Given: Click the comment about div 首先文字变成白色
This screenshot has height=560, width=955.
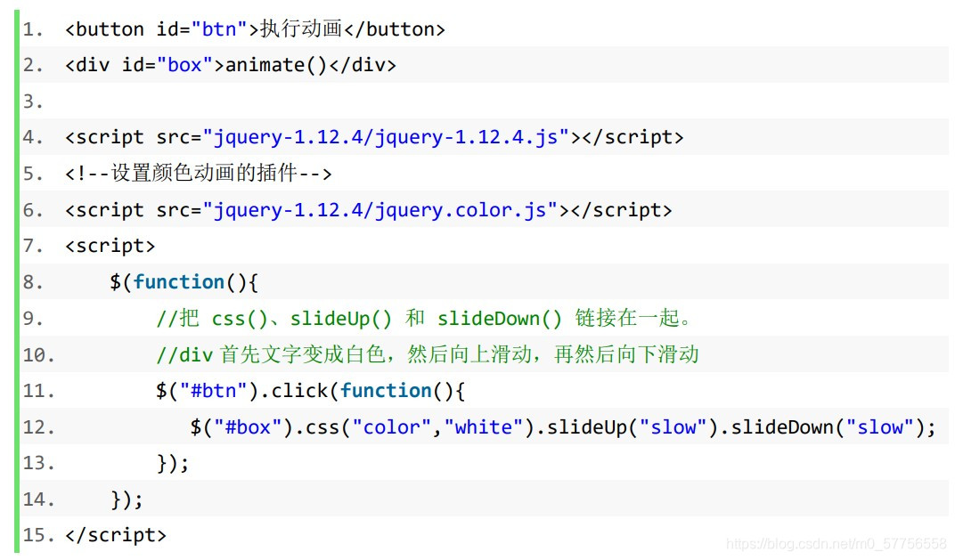Looking at the screenshot, I should click(x=427, y=354).
